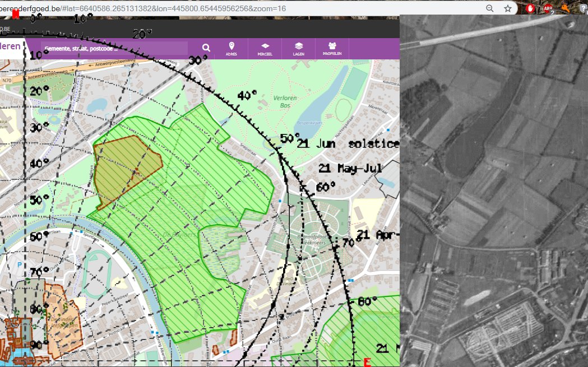Open the browser zoom magnifier icon

tap(490, 8)
